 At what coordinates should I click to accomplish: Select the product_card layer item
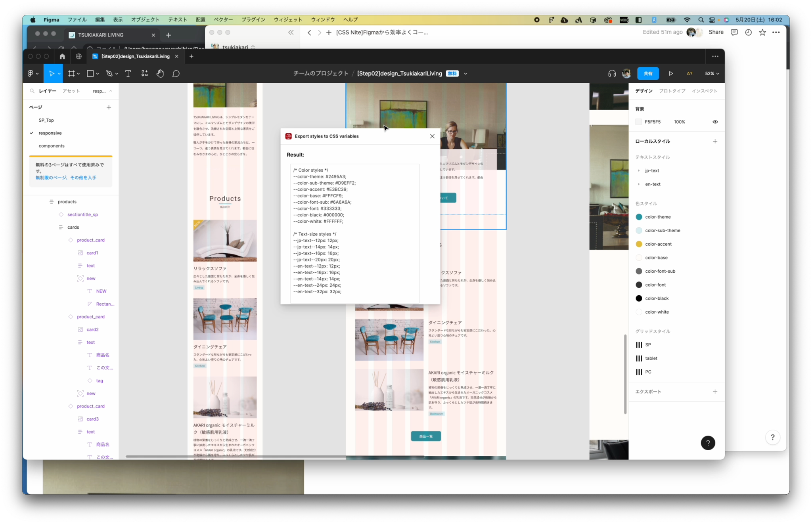(x=90, y=239)
